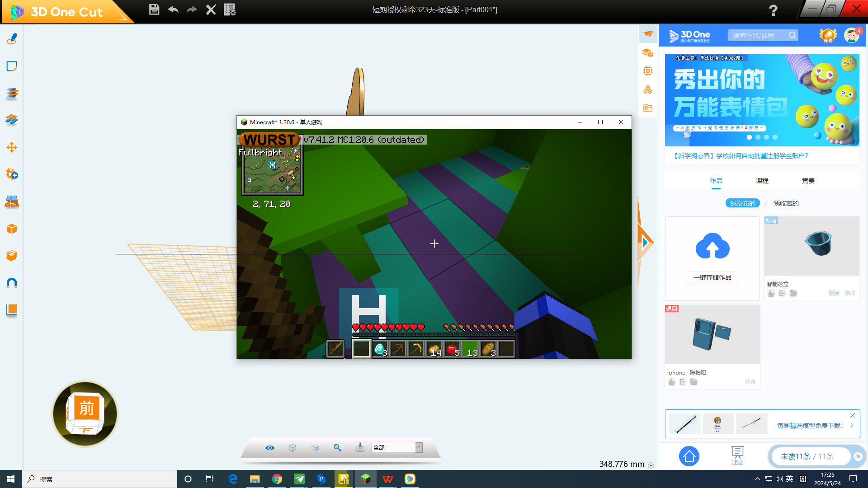Image resolution: width=868 pixels, height=488 pixels.
Task: Click the wireframe cube display icon
Action: coord(292,447)
